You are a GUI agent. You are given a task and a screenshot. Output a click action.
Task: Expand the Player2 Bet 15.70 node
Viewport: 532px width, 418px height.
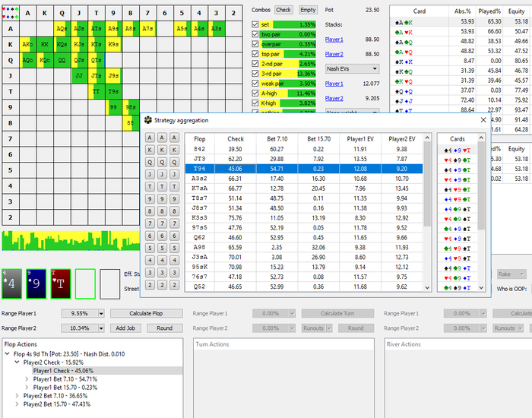(x=17, y=404)
